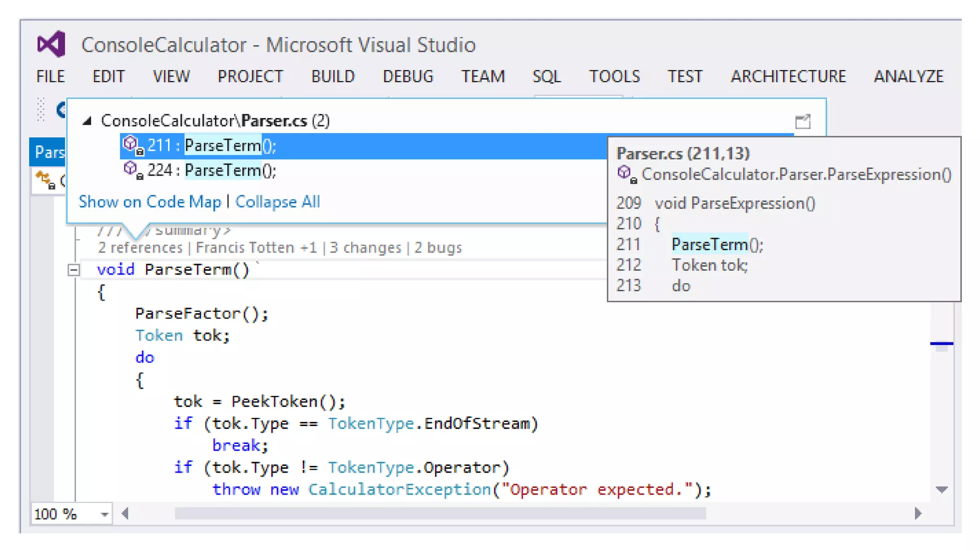The height and width of the screenshot is (551, 980).
Task: Click the horizontal scrollbar right arrow
Action: (x=917, y=514)
